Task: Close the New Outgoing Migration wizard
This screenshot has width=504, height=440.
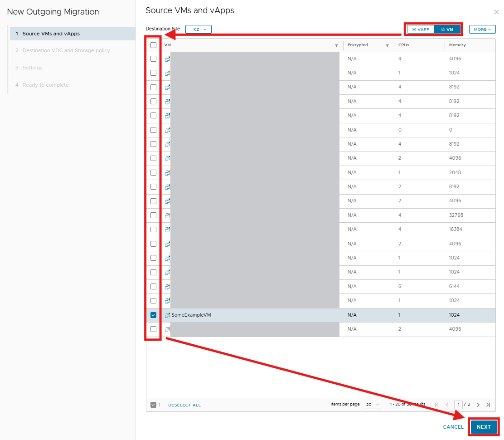Action: click(x=496, y=12)
